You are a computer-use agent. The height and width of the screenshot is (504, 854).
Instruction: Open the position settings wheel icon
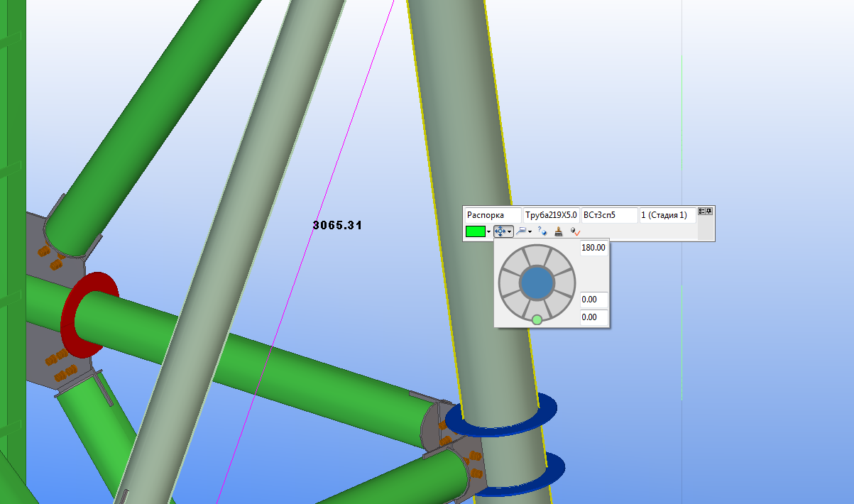[x=500, y=231]
